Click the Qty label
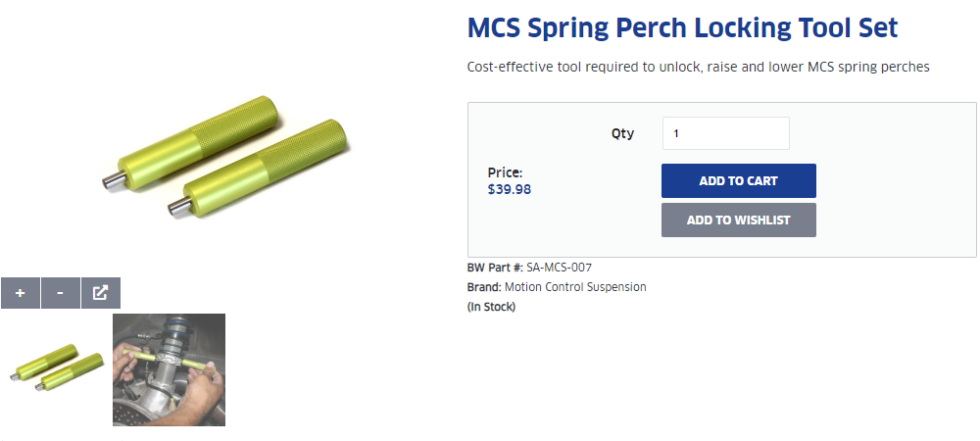This screenshot has width=980, height=441. 622,133
